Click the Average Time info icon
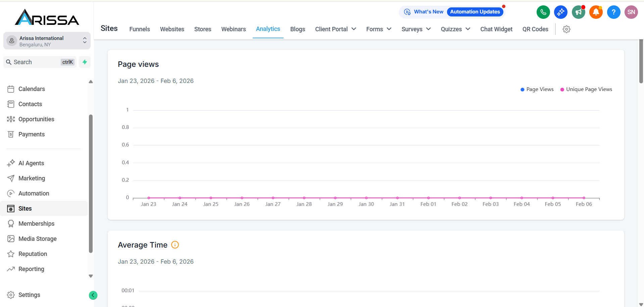This screenshot has width=644, height=307. click(175, 245)
